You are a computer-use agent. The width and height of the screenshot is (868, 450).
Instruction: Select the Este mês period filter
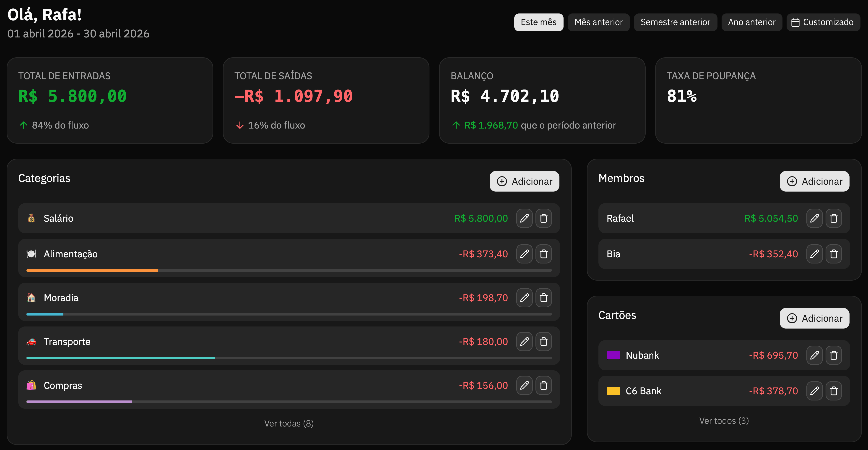pos(538,22)
